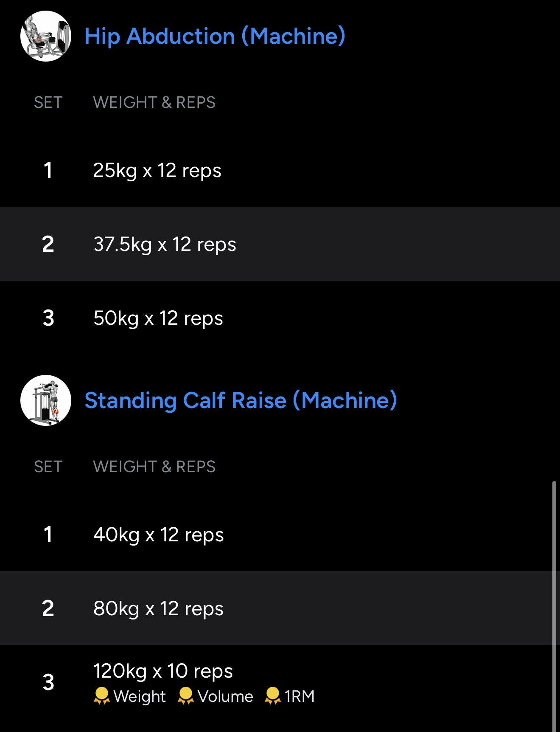Select the 40kg x 12 reps set
The width and height of the screenshot is (560, 732).
(x=158, y=535)
